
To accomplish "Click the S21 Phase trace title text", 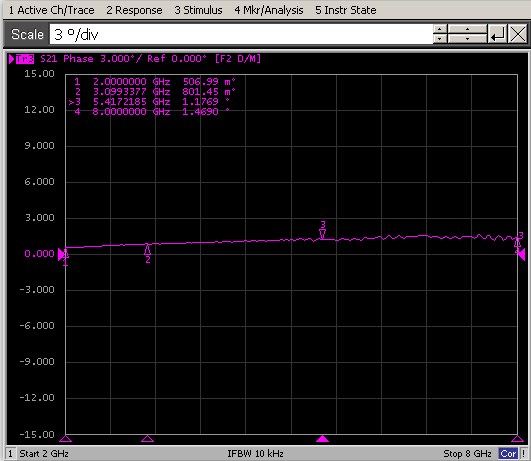I will pos(67,59).
